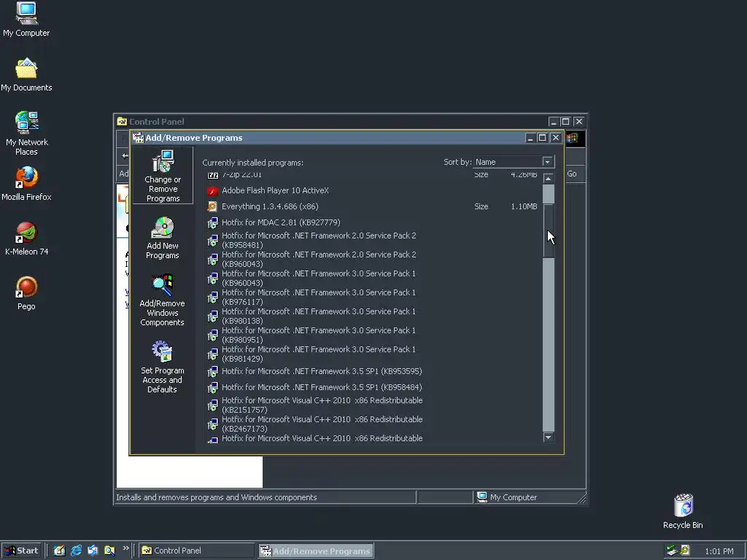Click the programs list scrollbar thumb
Viewport: 747px width, 560px height.
[549, 231]
